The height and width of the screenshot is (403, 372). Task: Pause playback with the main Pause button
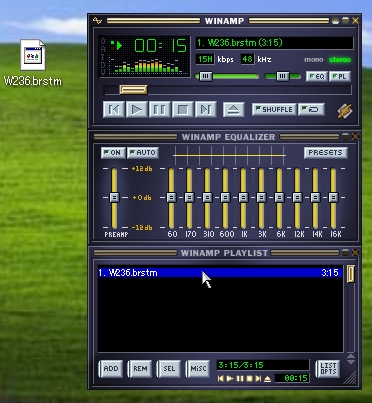point(159,110)
